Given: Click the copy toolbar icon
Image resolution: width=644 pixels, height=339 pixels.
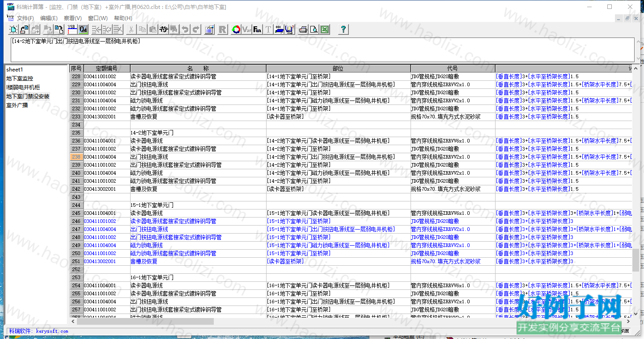Looking at the screenshot, I should [142, 29].
